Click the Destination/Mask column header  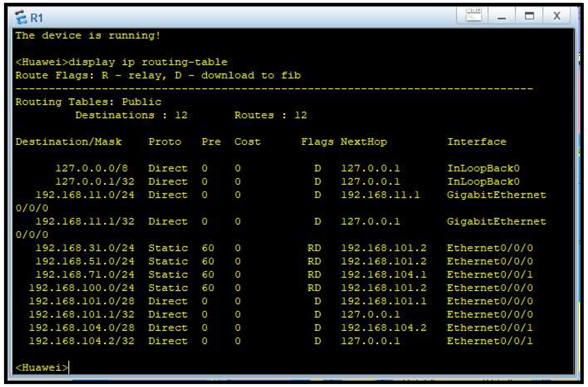[x=68, y=142]
